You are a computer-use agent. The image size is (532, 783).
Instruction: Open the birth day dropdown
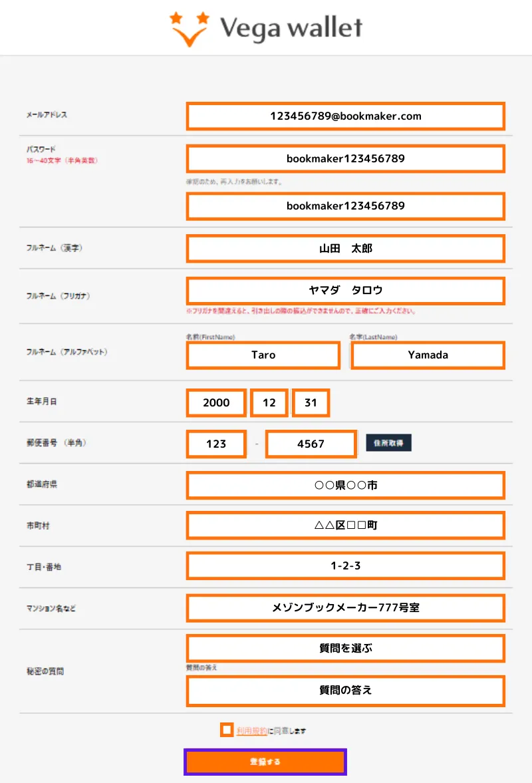(311, 402)
